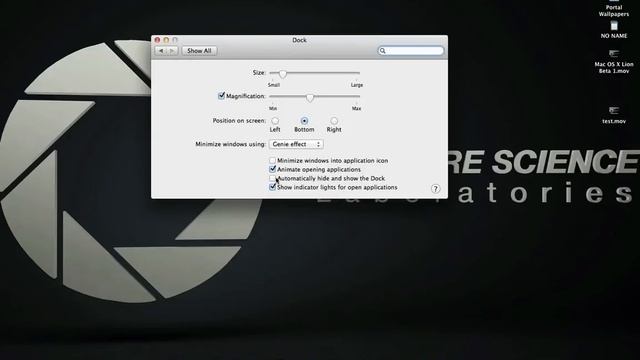Select Mac OS X Lion Beta 1.mov file
The image size is (640, 360).
click(x=614, y=61)
